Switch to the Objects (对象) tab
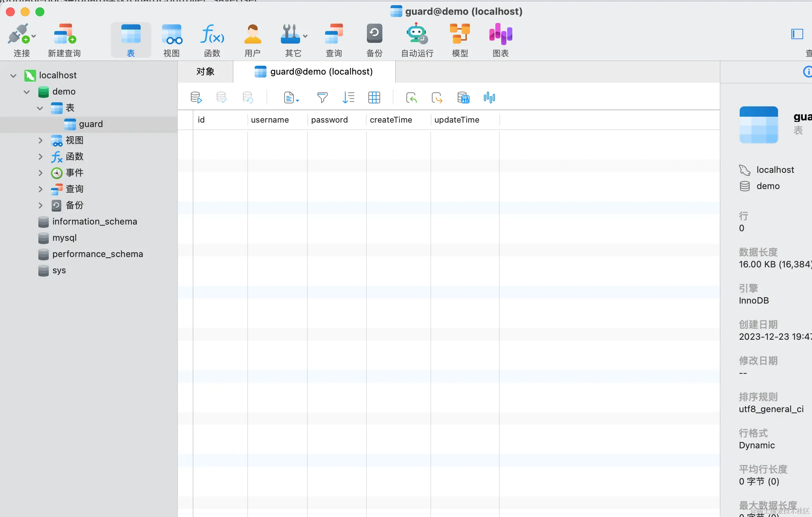Image resolution: width=812 pixels, height=517 pixels. click(205, 72)
